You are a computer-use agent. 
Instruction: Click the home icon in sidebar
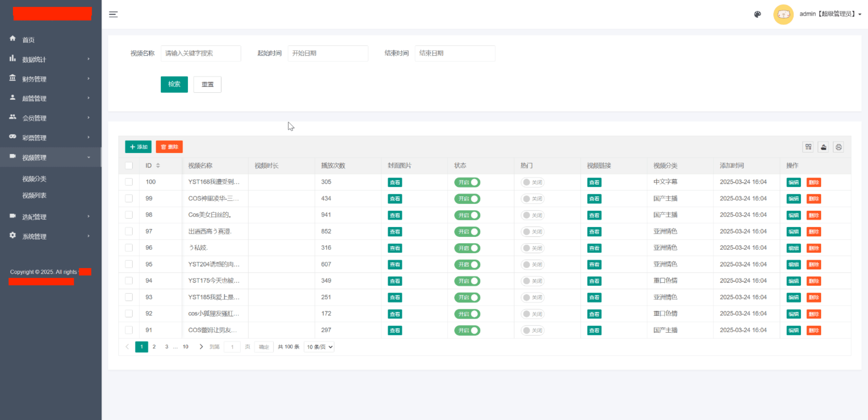[13, 39]
